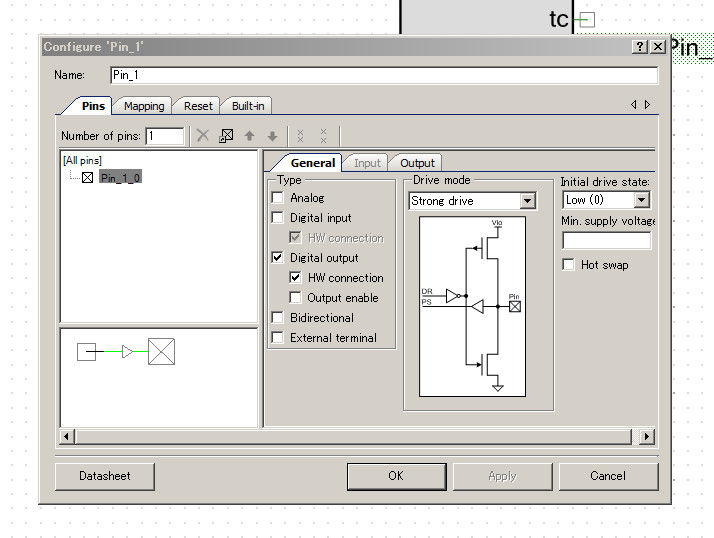Click the pin mapping toolbar icon
714x538 pixels.
click(x=226, y=135)
